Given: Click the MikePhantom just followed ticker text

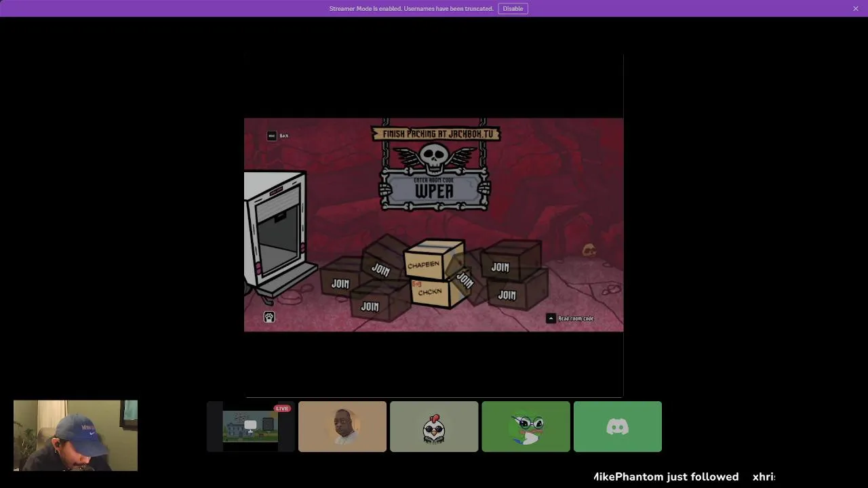Looking at the screenshot, I should point(666,477).
